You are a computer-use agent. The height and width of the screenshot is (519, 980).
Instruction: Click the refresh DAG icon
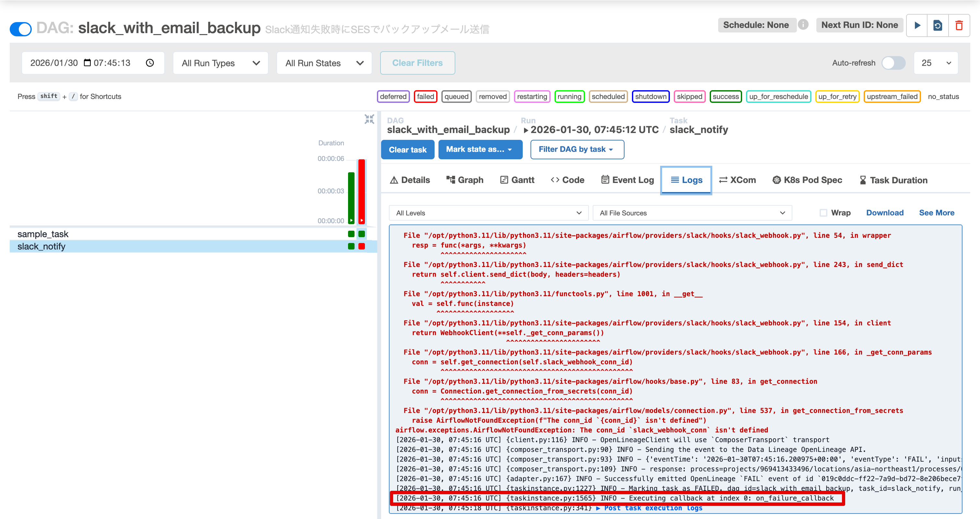coord(938,25)
